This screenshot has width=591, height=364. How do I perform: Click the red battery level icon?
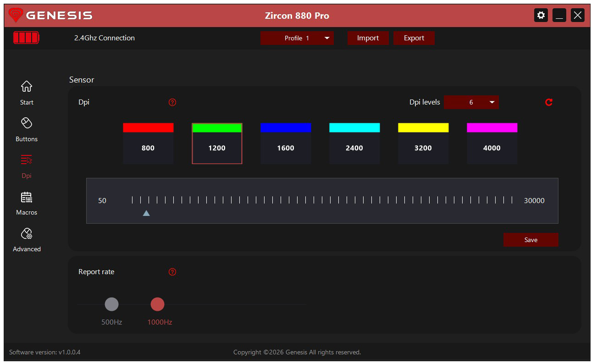click(26, 38)
